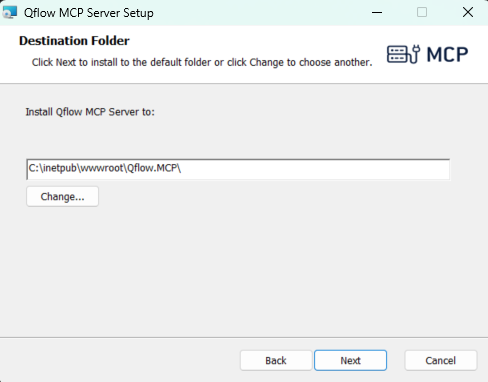Screen dimensions: 488x382
Task: Click the Next button to continue
Action: tap(350, 360)
